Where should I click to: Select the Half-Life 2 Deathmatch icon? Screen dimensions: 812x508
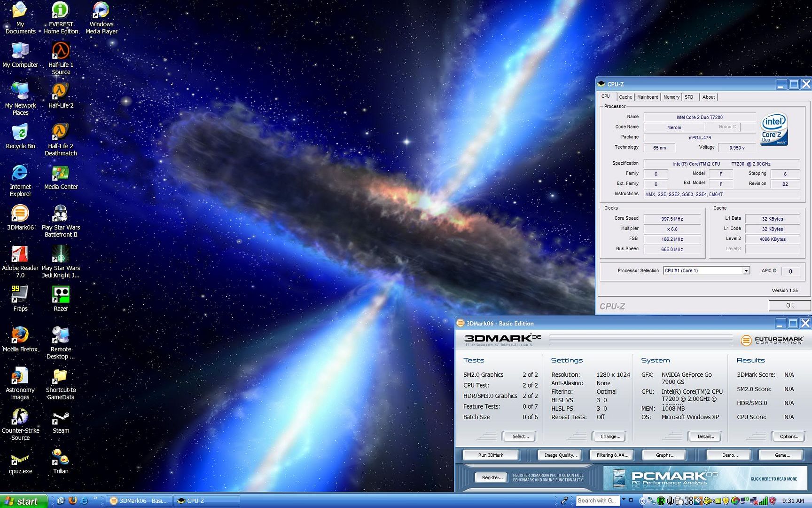pyautogui.click(x=61, y=139)
